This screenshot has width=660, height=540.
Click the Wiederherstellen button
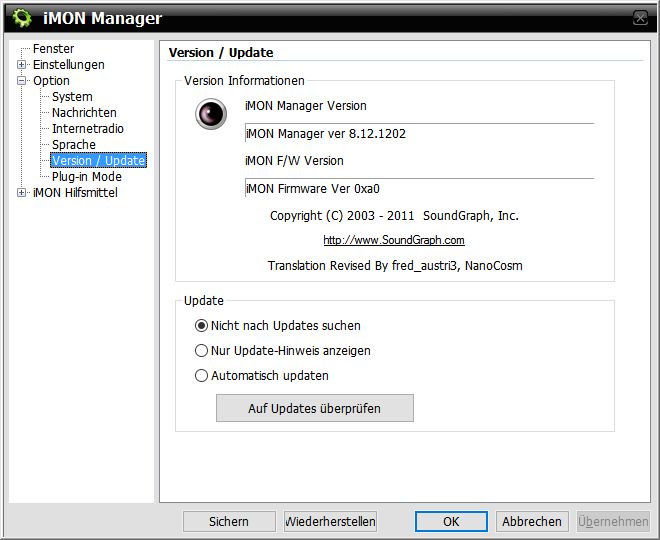(330, 521)
